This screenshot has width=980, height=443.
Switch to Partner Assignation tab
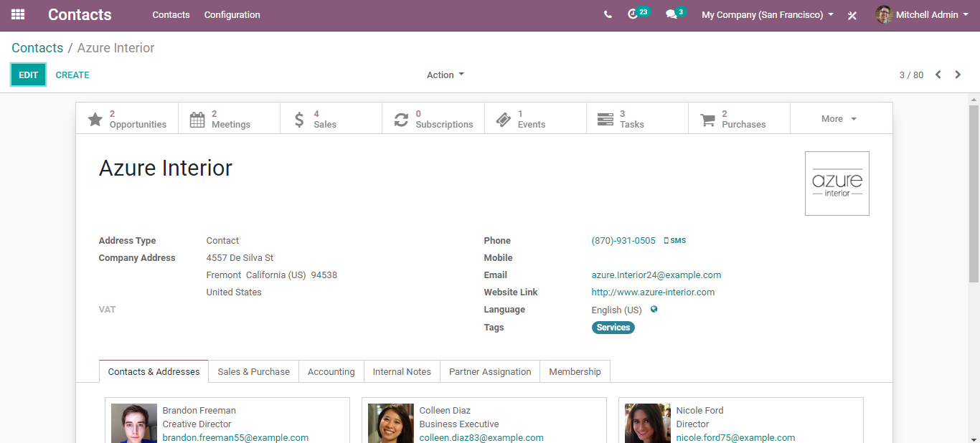pyautogui.click(x=490, y=371)
